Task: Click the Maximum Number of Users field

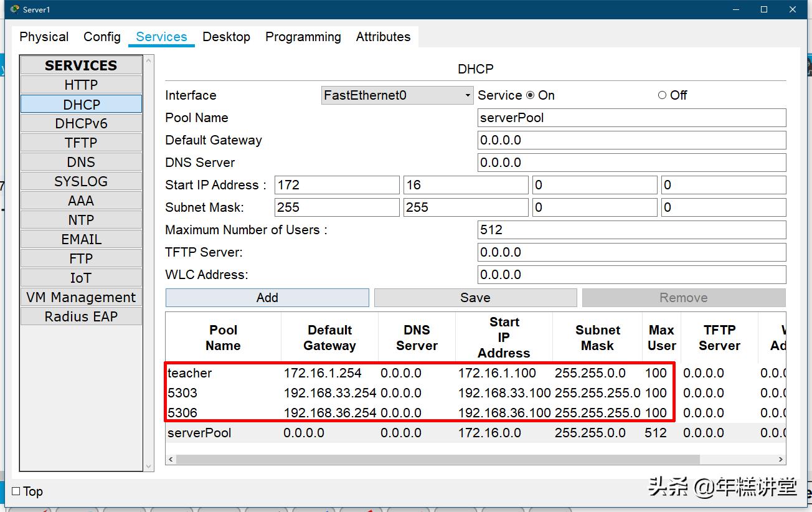Action: (x=631, y=230)
